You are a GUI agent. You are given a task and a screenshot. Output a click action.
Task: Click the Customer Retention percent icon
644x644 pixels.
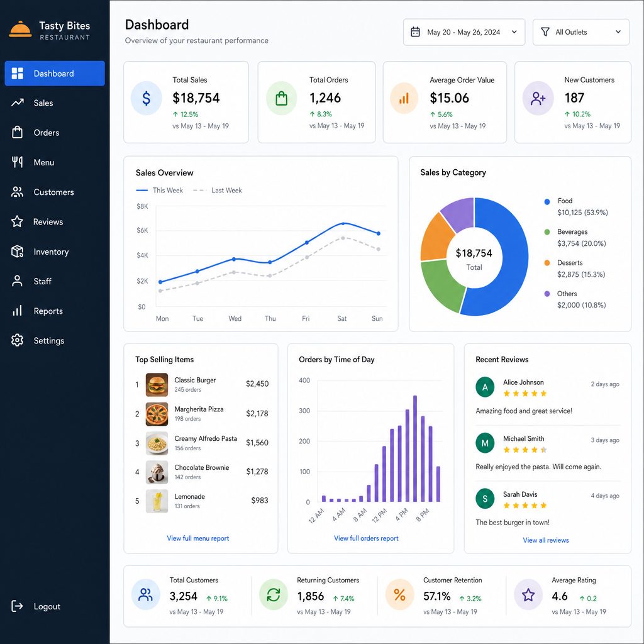pos(399,594)
